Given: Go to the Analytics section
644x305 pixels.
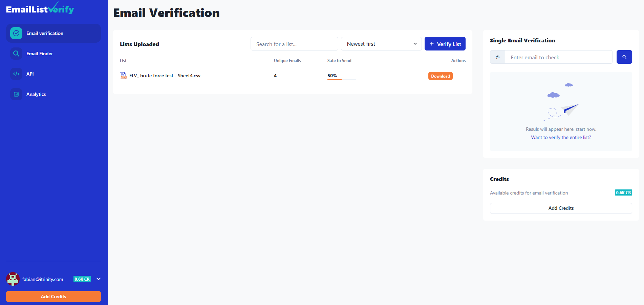Looking at the screenshot, I should (x=36, y=94).
